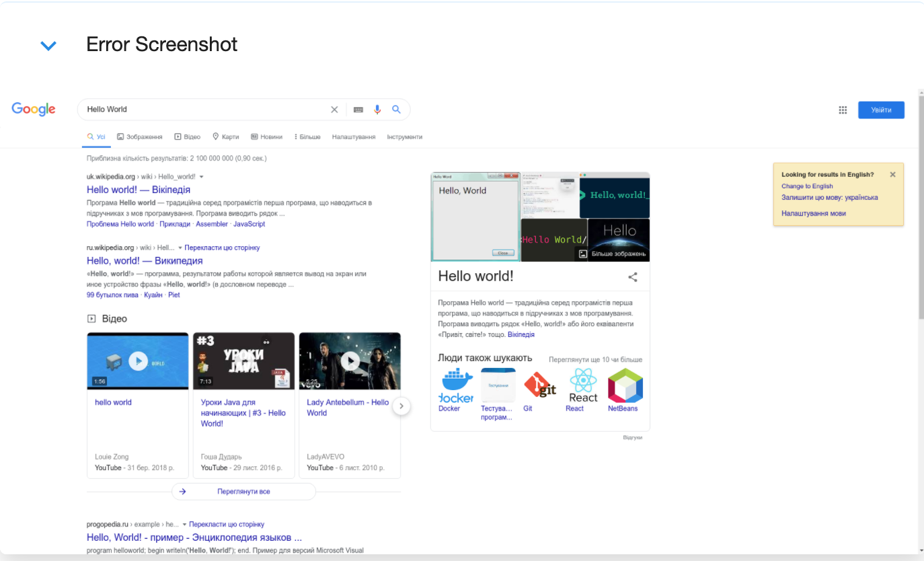
Task: Open 'Налаштування мови' language settings link
Action: [814, 213]
